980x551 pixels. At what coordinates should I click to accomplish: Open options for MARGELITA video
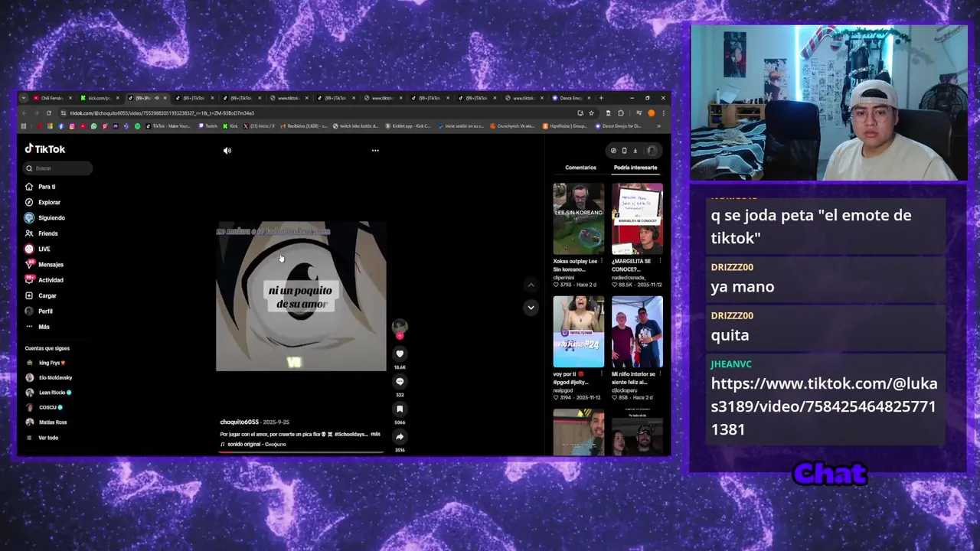(x=660, y=262)
